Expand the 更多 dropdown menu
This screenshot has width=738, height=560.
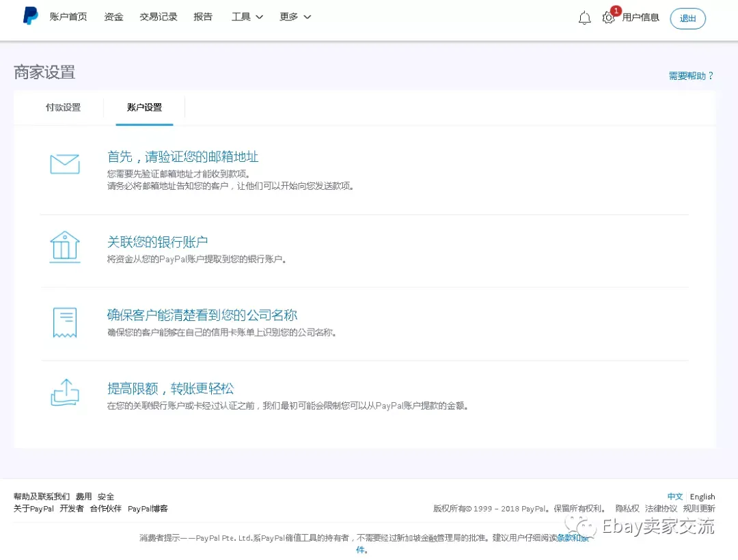295,17
